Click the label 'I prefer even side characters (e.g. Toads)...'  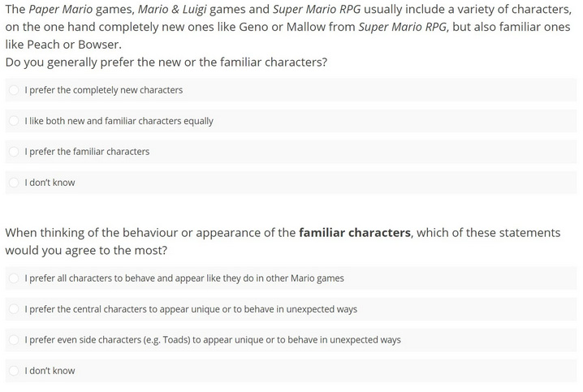213,339
